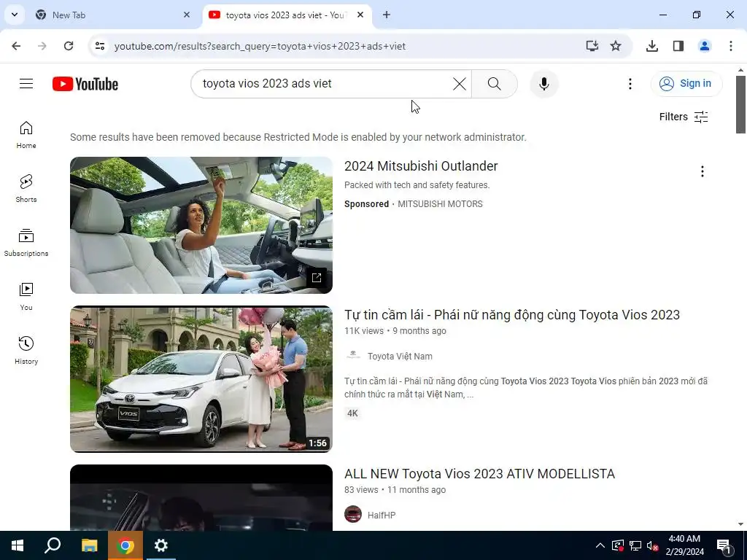Click the 4K badge
Image resolution: width=747 pixels, height=560 pixels.
(x=352, y=413)
